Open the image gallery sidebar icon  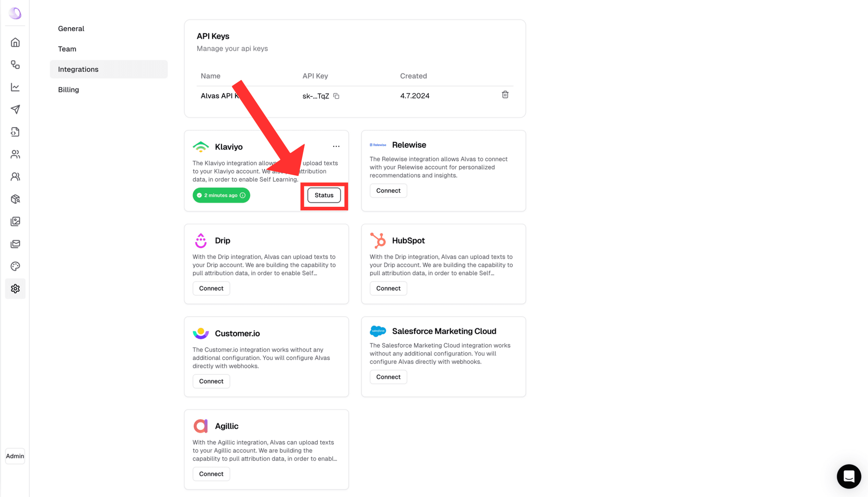(x=15, y=221)
